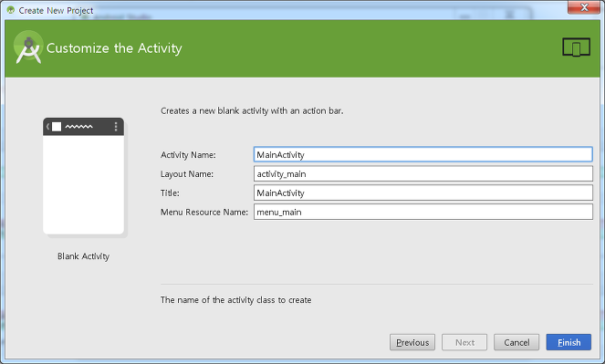
Task: Click the disabled Next button
Action: [464, 342]
